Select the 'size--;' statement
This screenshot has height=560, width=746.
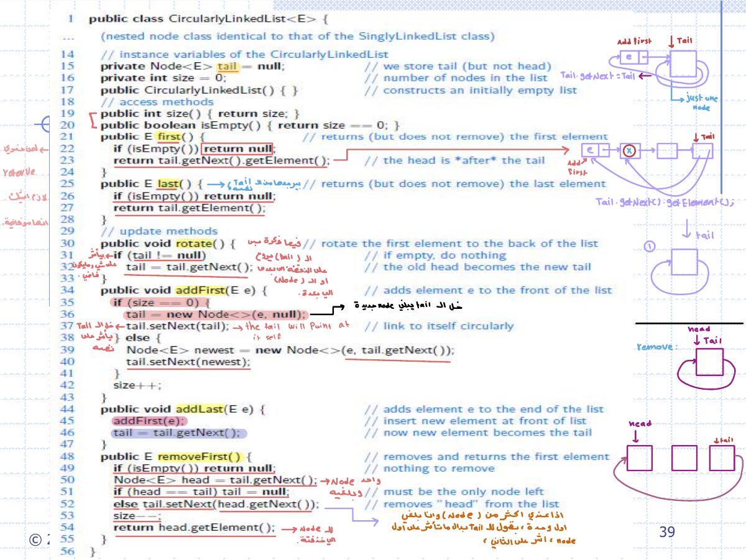(x=137, y=516)
